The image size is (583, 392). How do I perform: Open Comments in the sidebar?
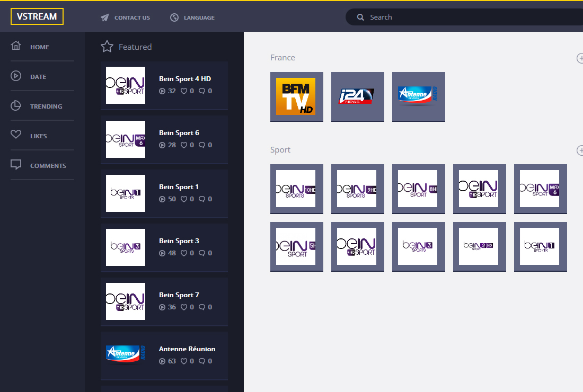(x=48, y=166)
